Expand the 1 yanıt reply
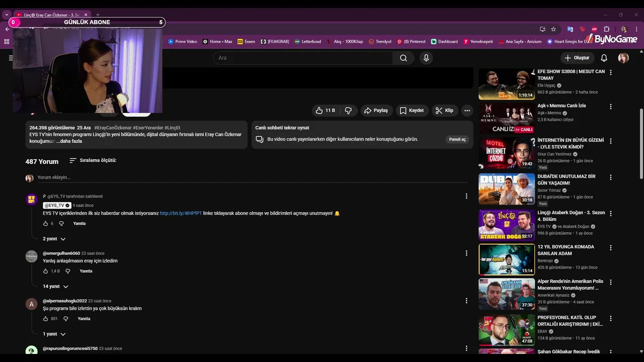Image resolution: width=644 pixels, height=362 pixels. 54,334
